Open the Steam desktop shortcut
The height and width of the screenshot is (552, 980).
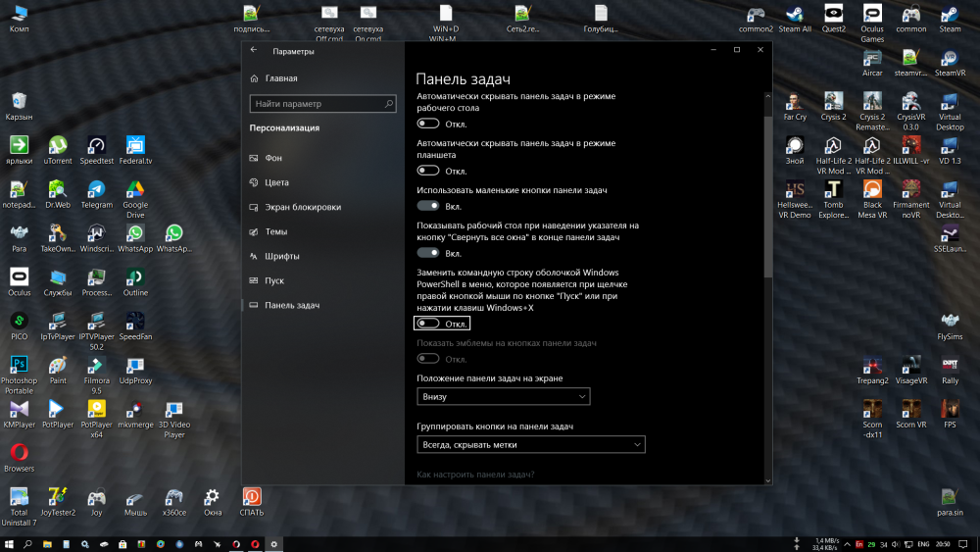[x=950, y=15]
